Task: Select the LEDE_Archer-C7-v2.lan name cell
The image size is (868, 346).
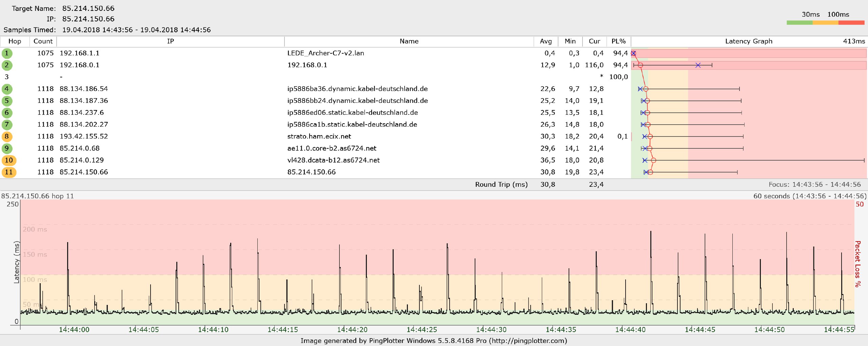Action: 326,53
